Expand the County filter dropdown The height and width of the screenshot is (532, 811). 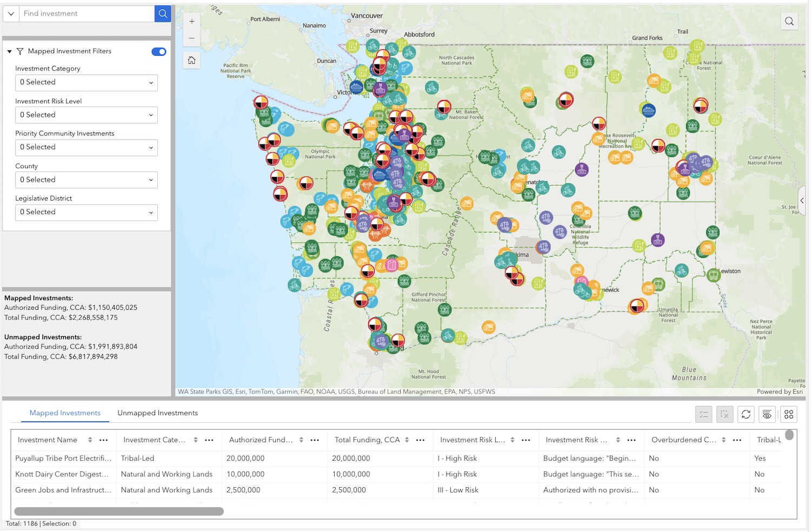pyautogui.click(x=87, y=179)
